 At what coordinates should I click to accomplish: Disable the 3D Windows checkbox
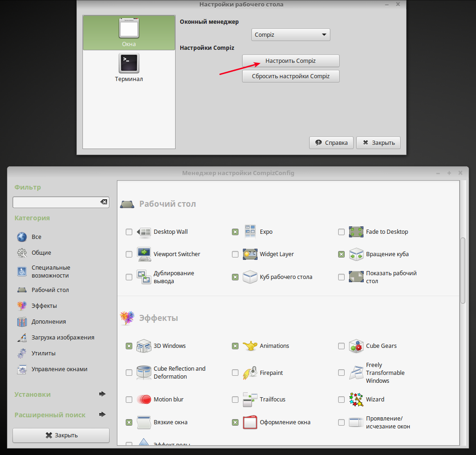tap(129, 346)
